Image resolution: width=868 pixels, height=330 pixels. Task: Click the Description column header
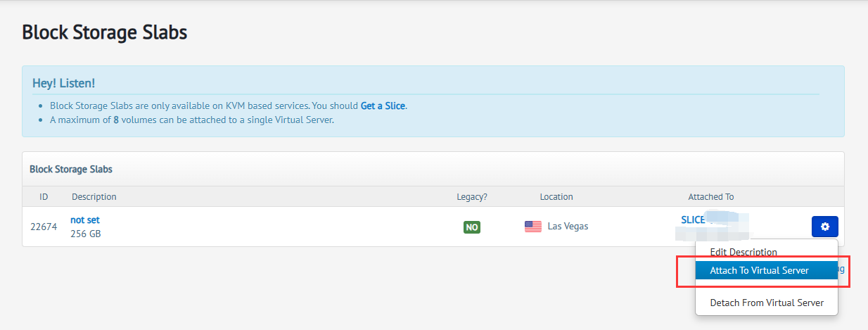point(94,197)
